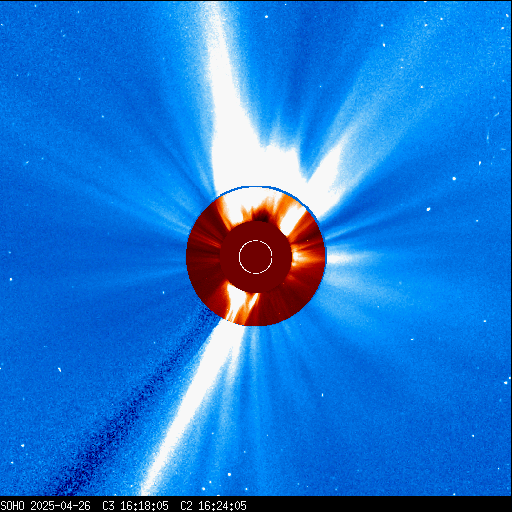The width and height of the screenshot is (512, 512).
Task: Click the dark red C2 occulter disk
Action: tap(256, 257)
